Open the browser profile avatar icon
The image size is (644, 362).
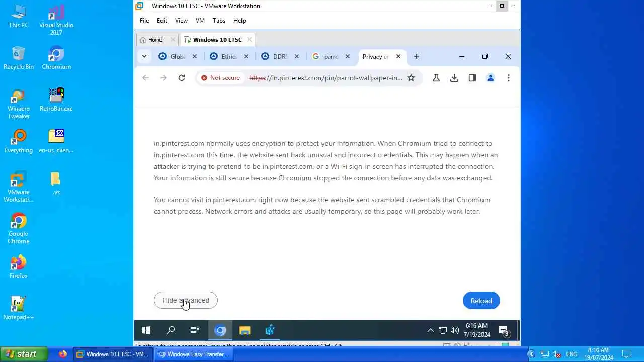pyautogui.click(x=491, y=78)
